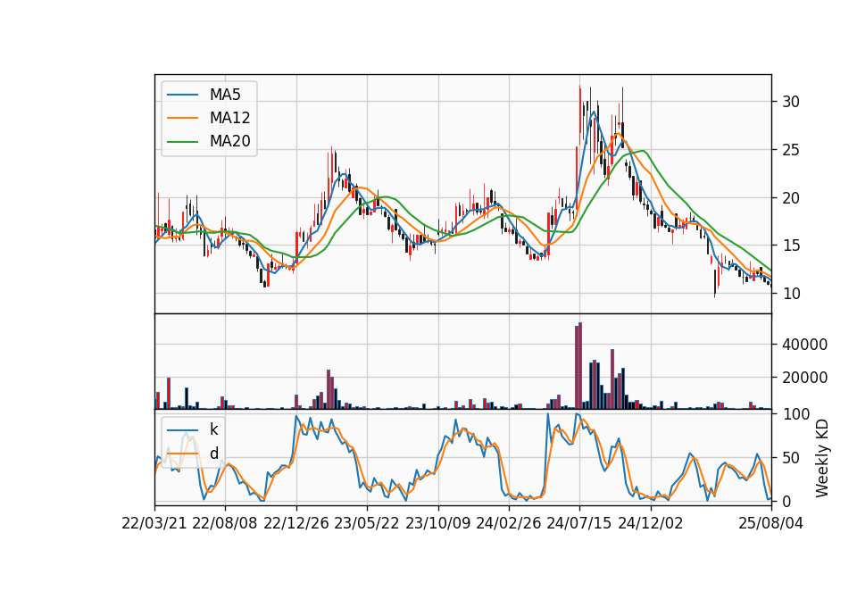Click the Weekly KD axis label

pyautogui.click(x=822, y=459)
